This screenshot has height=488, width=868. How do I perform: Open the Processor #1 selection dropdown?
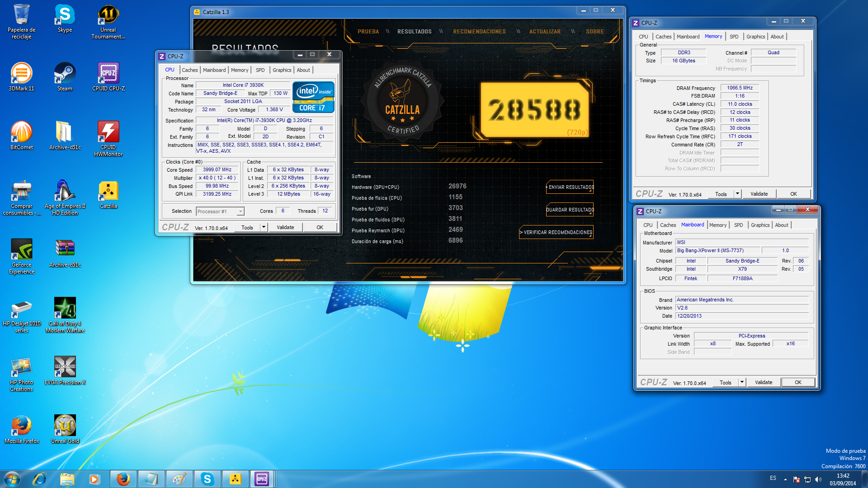pos(220,211)
